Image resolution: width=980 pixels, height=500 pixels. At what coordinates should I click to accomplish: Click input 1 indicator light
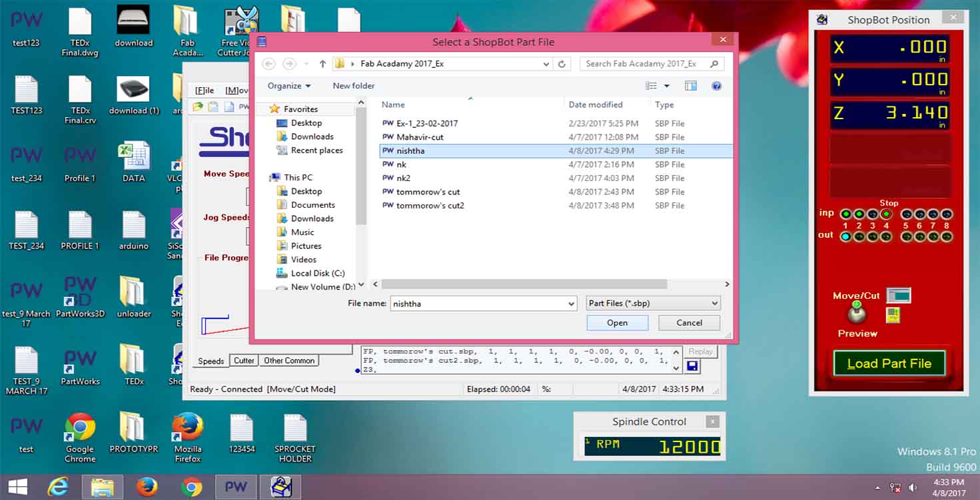coord(845,214)
